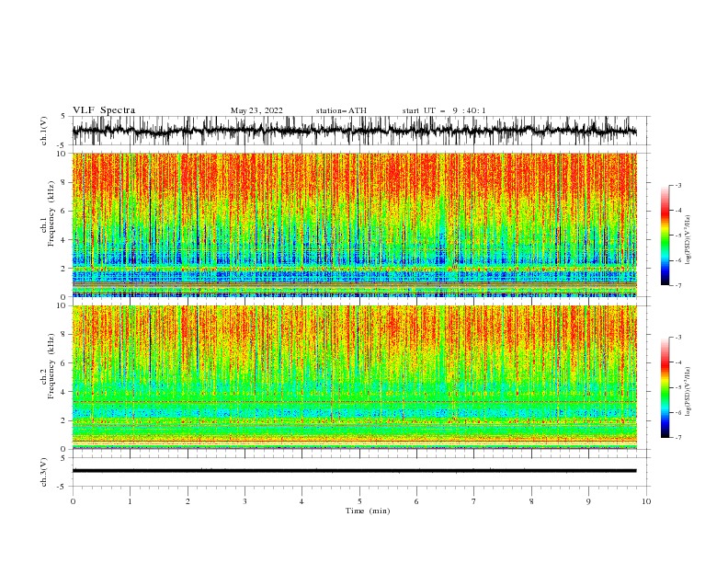728x563 pixels.
Task: Click the ch.2 spectrogram '4' kHz tick label
Action: click(63, 392)
